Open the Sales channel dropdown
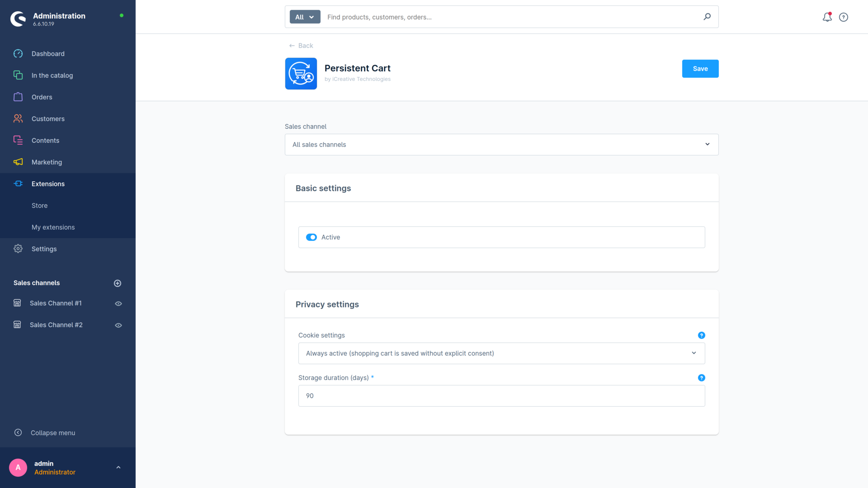 501,145
